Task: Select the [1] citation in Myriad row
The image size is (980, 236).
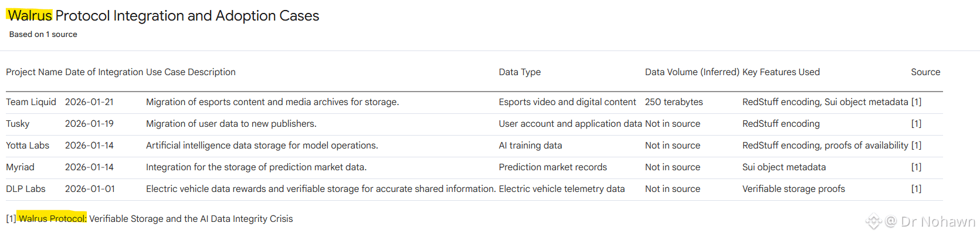Action: (916, 167)
